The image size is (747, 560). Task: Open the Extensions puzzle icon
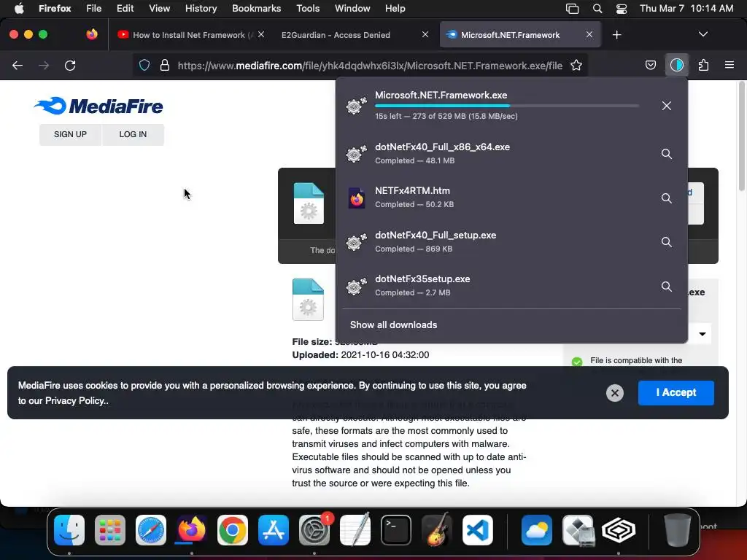pos(703,65)
